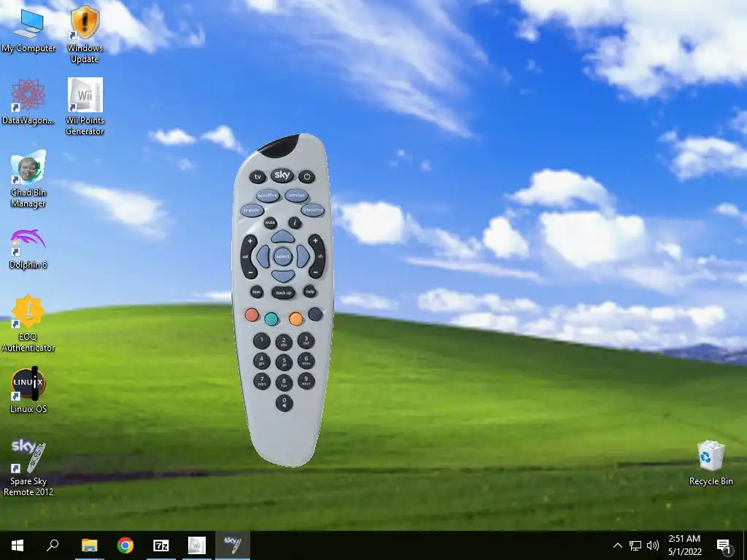Open the Windows Update shortcut
This screenshot has width=747, height=560.
pyautogui.click(x=85, y=34)
